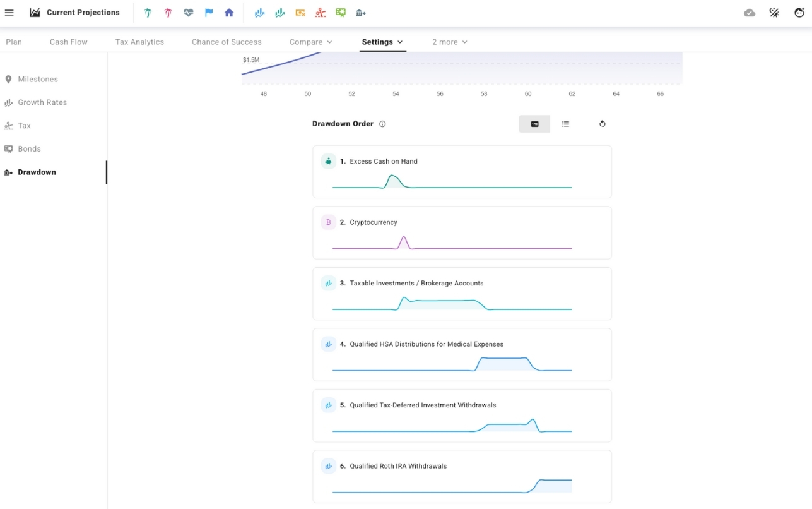Image resolution: width=812 pixels, height=509 pixels.
Task: Toggle the bank drawdown icon in the toolbar
Action: tap(361, 12)
